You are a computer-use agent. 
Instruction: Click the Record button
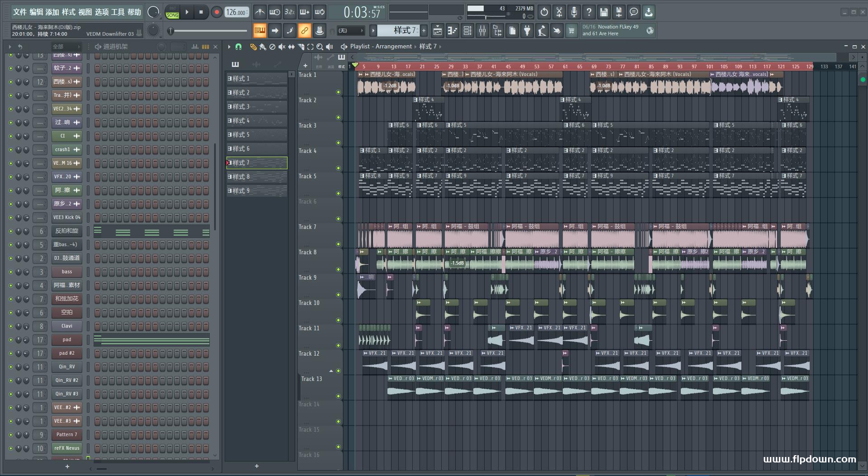[217, 12]
